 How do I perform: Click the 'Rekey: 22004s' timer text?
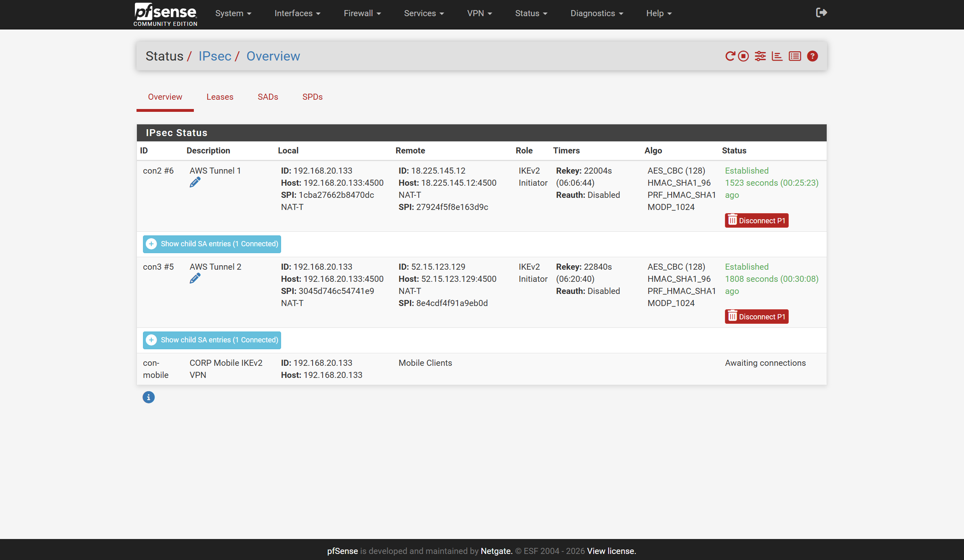tap(584, 171)
